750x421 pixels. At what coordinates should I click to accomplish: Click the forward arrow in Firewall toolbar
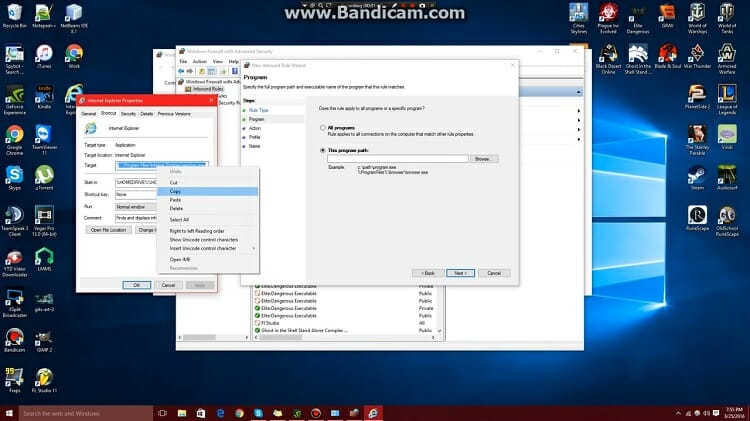coord(190,71)
